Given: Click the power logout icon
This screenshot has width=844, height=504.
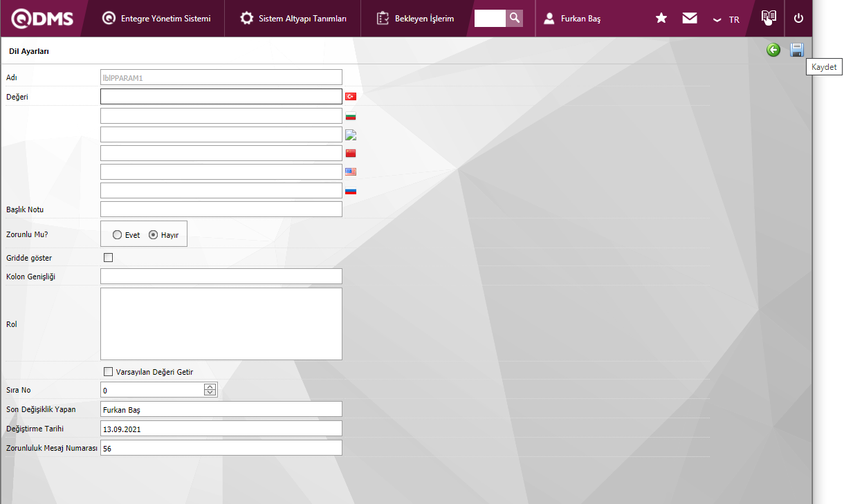Looking at the screenshot, I should click(799, 18).
